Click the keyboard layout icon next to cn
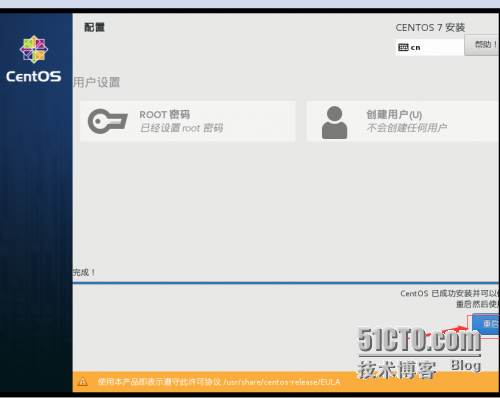 pyautogui.click(x=403, y=47)
